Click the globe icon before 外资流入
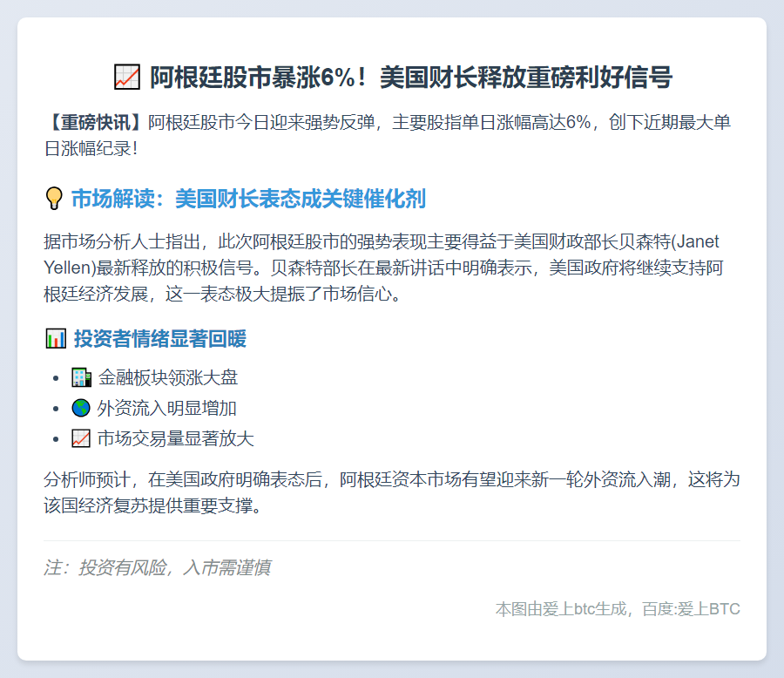The width and height of the screenshot is (784, 678). coord(81,408)
